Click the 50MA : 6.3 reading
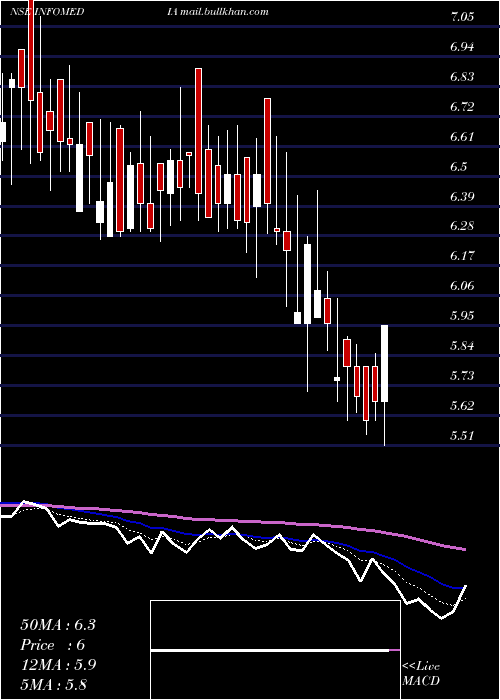500x700 pixels. (58, 625)
